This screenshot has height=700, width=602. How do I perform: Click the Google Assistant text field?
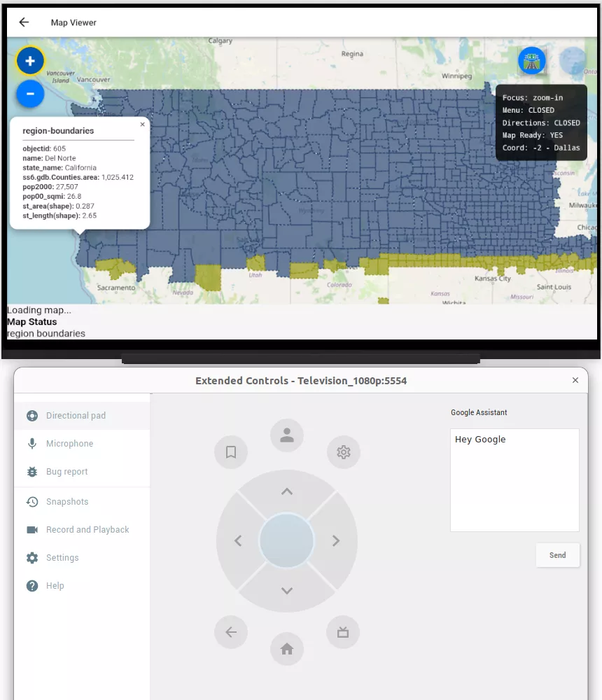(x=514, y=480)
